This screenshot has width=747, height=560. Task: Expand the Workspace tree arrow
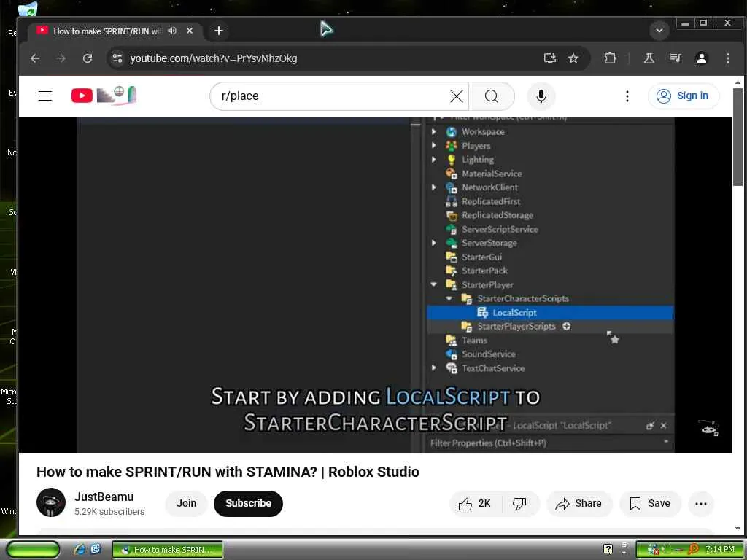[434, 131]
